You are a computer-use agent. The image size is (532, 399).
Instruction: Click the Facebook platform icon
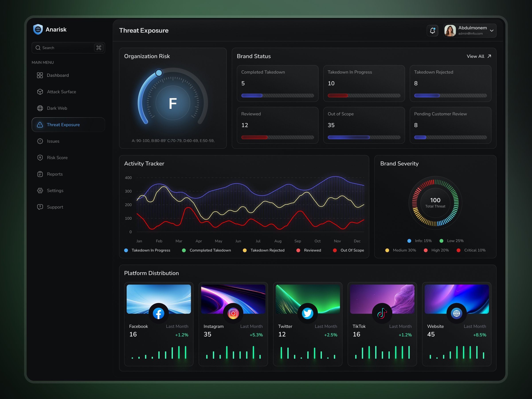click(158, 313)
